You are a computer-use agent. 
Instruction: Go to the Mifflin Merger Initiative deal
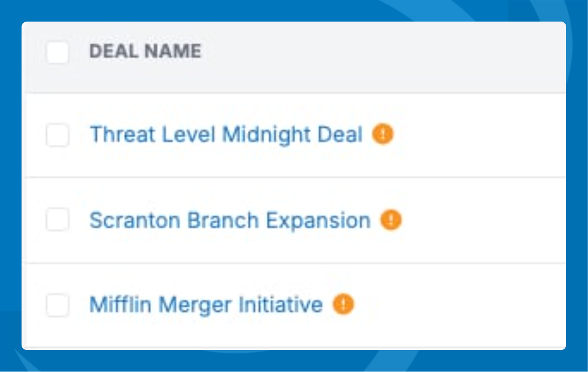tap(206, 305)
